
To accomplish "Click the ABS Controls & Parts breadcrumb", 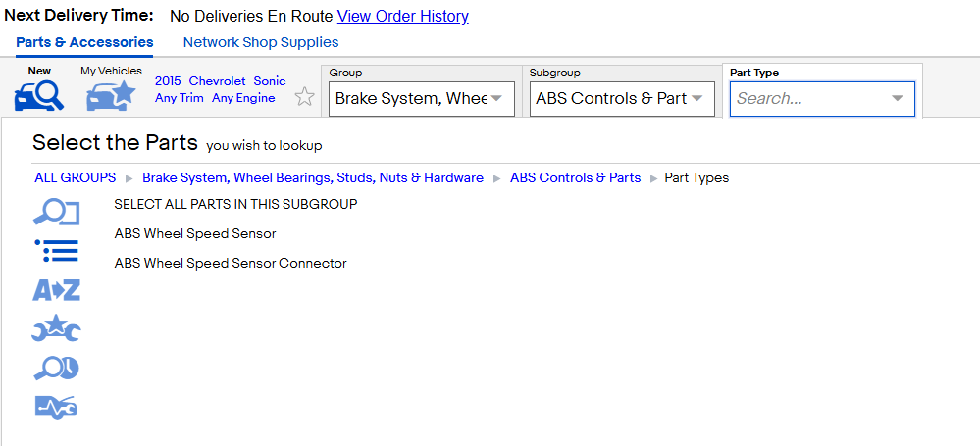I will tap(575, 178).
